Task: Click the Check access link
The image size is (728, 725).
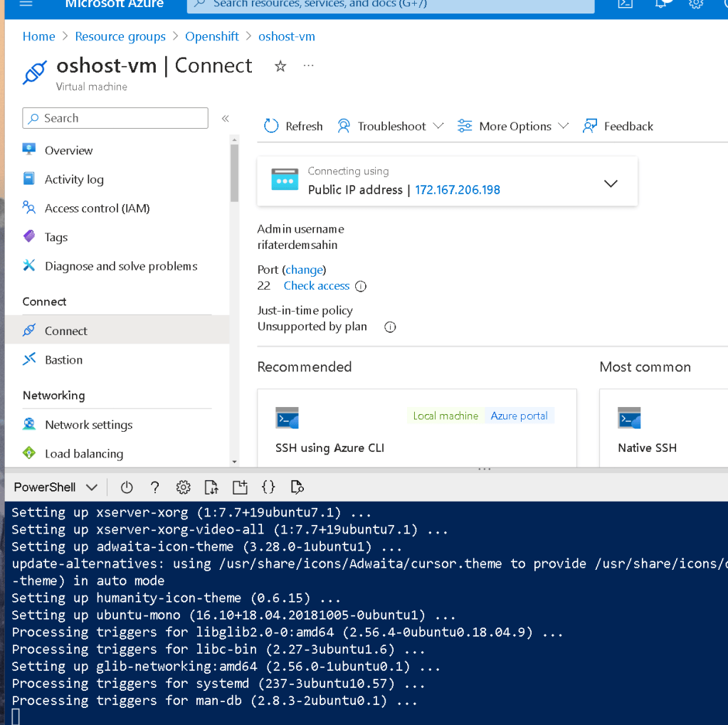Action: (317, 286)
